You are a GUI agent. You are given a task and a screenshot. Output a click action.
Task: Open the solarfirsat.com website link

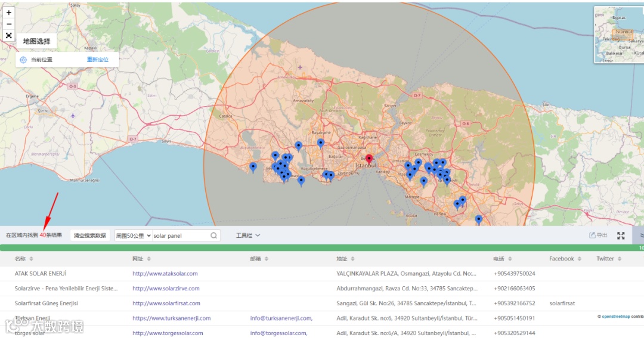pos(166,303)
